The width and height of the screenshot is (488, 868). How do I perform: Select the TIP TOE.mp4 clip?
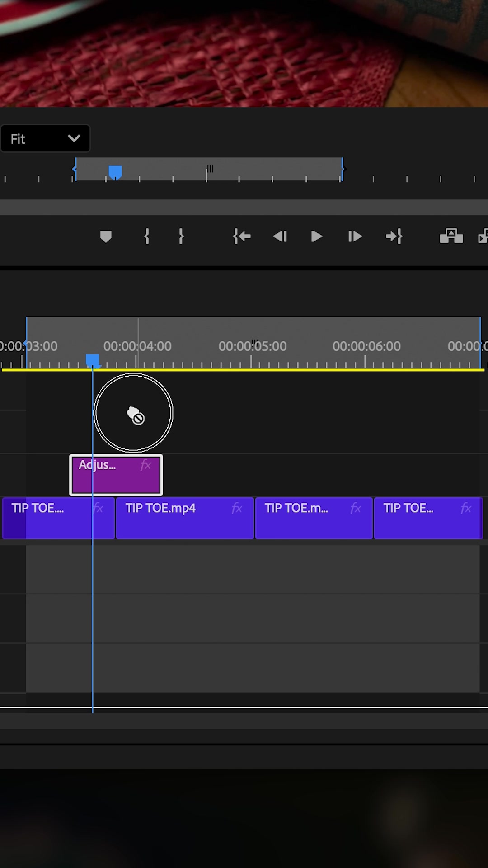(185, 519)
